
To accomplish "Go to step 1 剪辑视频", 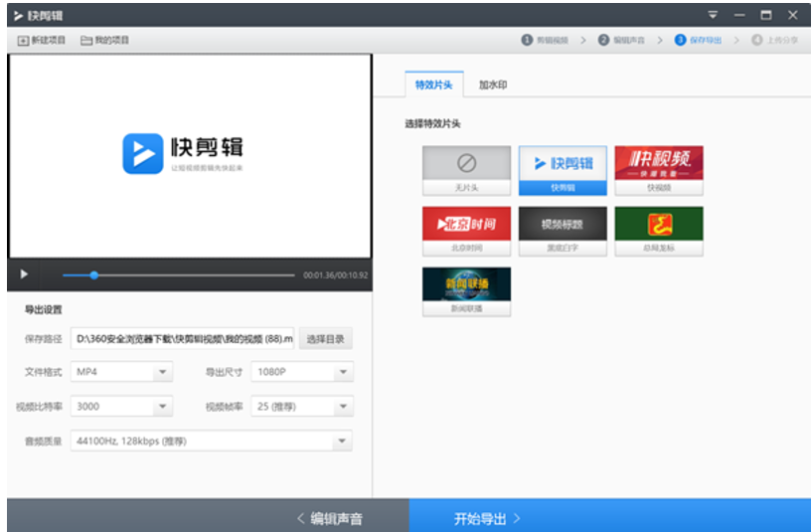I will pyautogui.click(x=545, y=40).
